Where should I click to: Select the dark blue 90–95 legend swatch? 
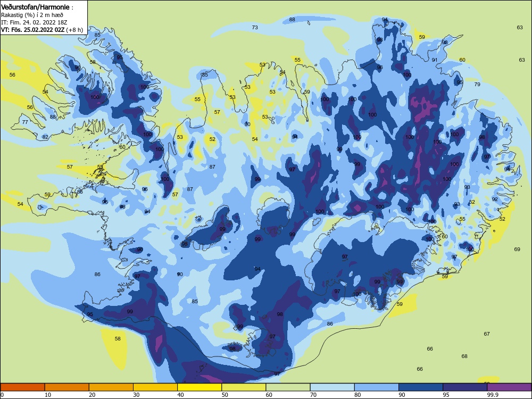[x=421, y=387]
